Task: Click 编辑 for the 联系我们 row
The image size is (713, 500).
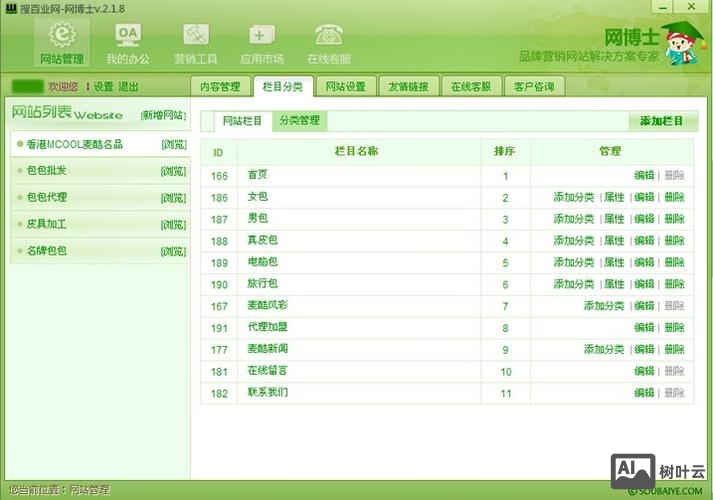Action: pyautogui.click(x=644, y=393)
